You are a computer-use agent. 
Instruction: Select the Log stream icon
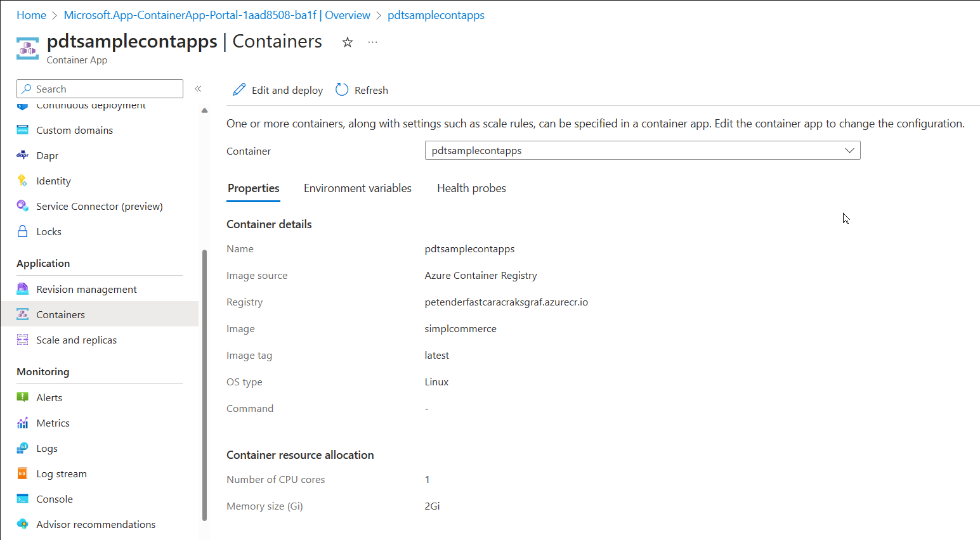pyautogui.click(x=22, y=473)
